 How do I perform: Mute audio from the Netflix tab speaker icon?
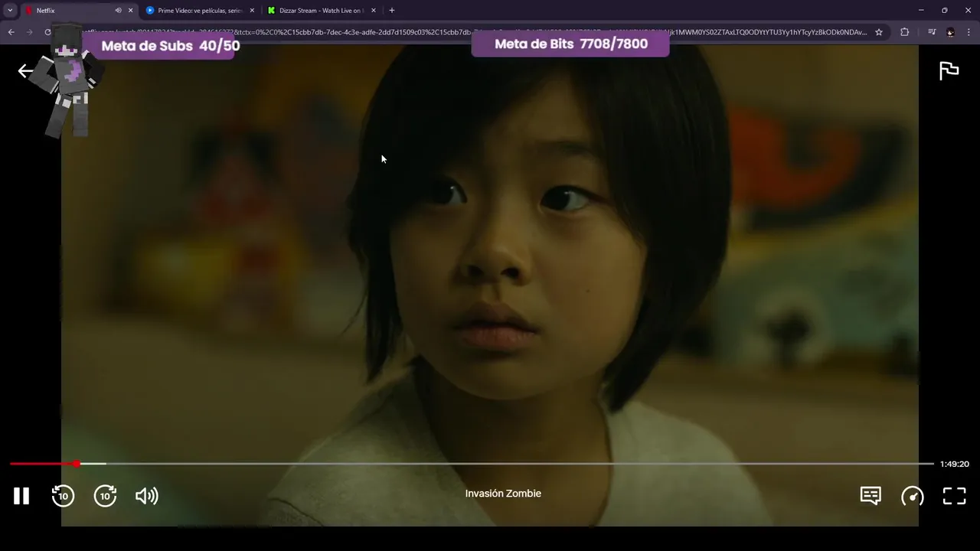coord(118,11)
